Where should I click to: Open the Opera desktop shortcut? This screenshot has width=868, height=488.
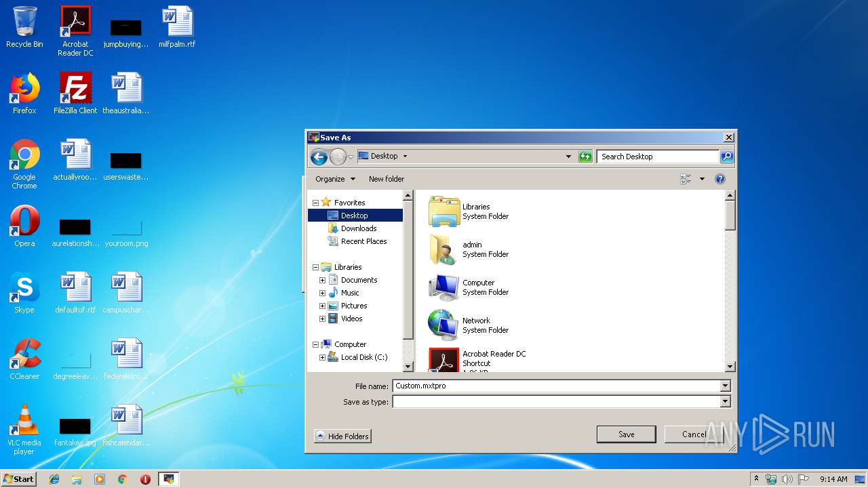click(24, 227)
